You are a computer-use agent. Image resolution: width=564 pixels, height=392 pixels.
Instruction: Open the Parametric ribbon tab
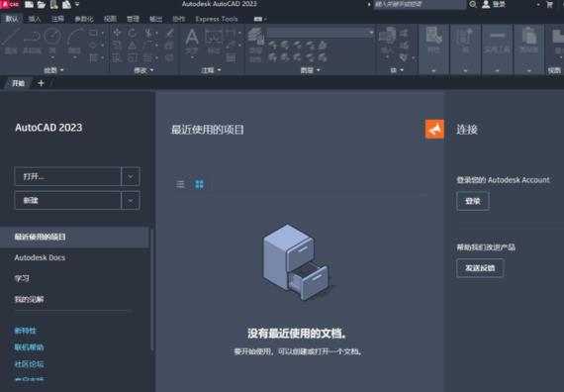pos(84,19)
